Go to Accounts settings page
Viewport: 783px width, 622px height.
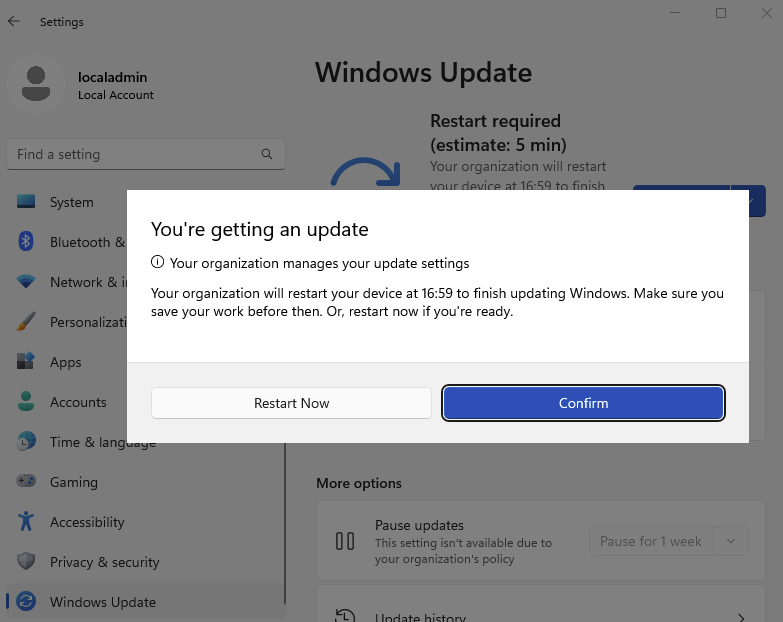click(x=78, y=402)
